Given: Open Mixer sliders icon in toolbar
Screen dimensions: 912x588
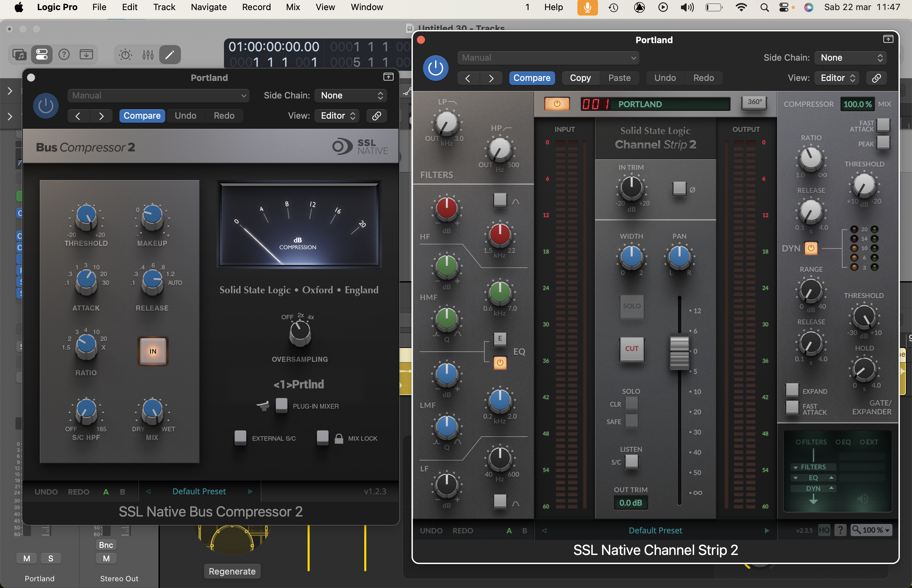Looking at the screenshot, I should pos(148,55).
